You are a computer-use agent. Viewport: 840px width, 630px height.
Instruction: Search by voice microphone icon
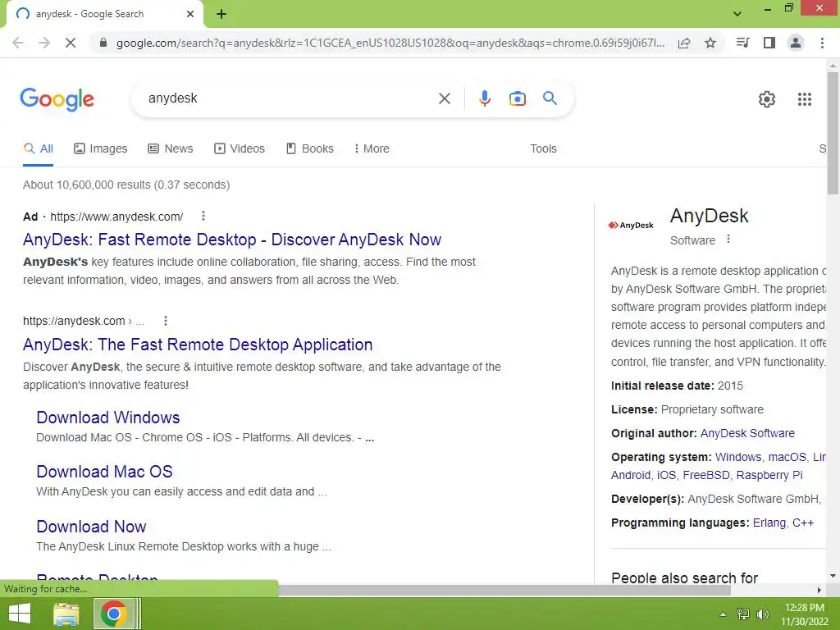pyautogui.click(x=484, y=98)
